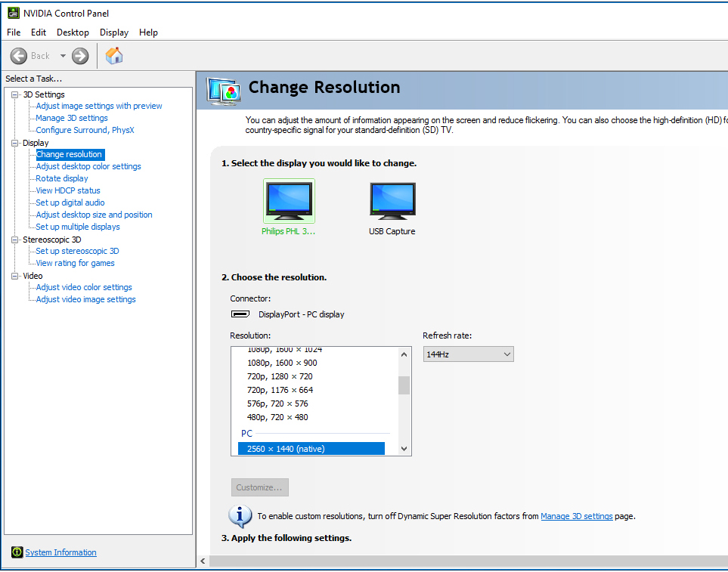The image size is (728, 572).
Task: Click the Home icon in toolbar
Action: coord(114,56)
